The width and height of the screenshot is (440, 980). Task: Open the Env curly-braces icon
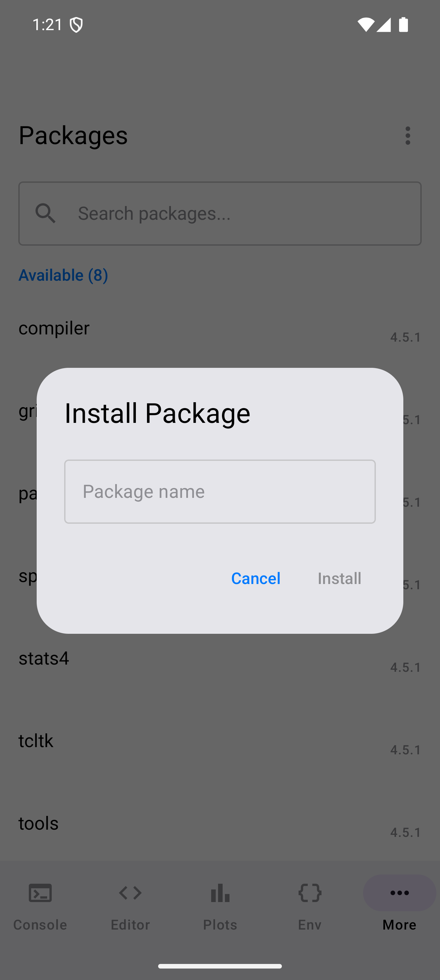coord(310,893)
